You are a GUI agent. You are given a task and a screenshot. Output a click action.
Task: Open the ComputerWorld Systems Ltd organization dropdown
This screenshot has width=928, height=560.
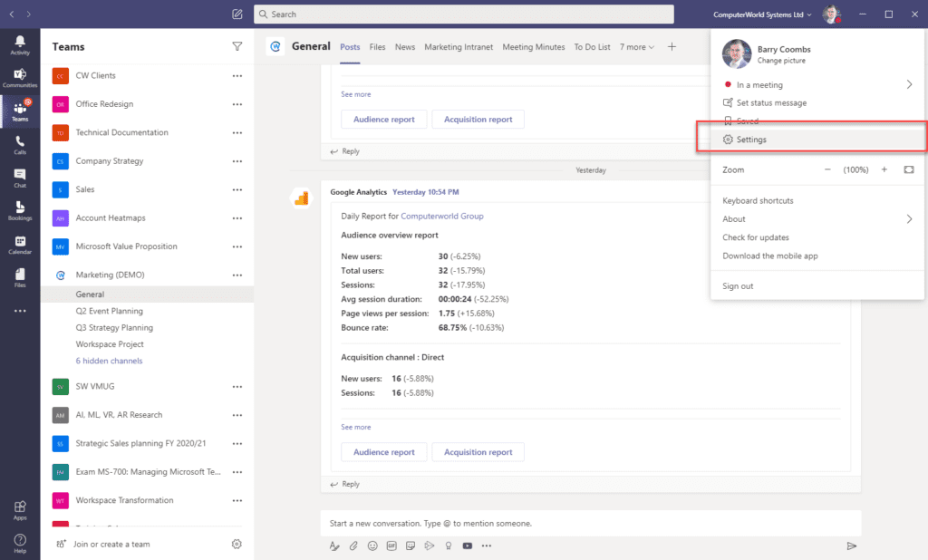762,14
